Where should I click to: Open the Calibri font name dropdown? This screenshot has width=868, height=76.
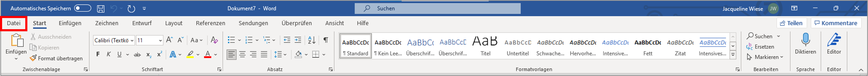[114, 40]
